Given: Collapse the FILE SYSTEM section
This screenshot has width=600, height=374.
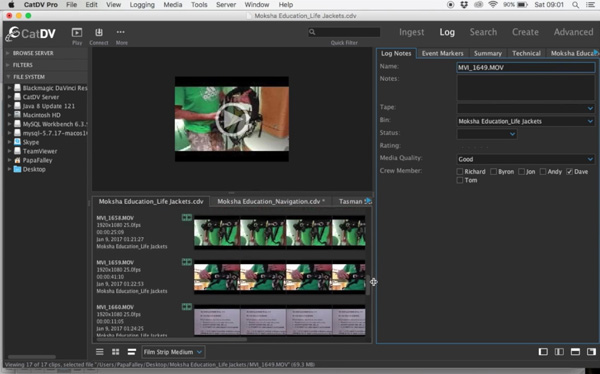Looking at the screenshot, I should coord(8,77).
